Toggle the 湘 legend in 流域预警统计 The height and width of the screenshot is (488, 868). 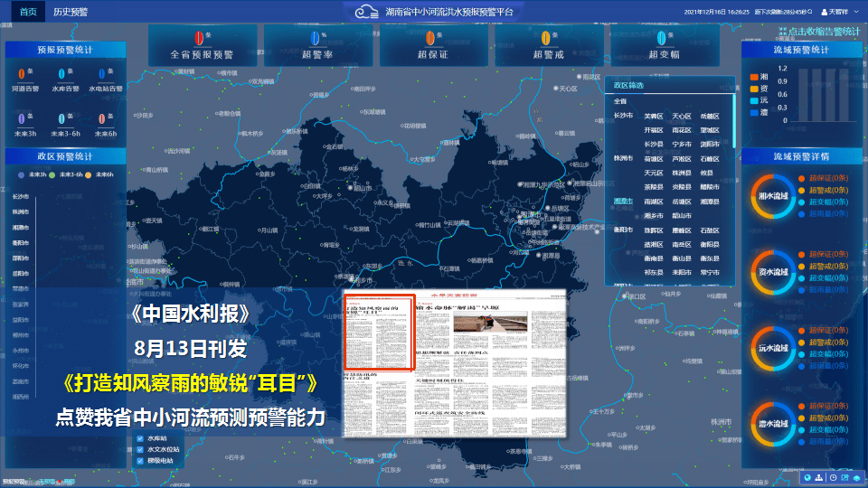click(x=759, y=77)
